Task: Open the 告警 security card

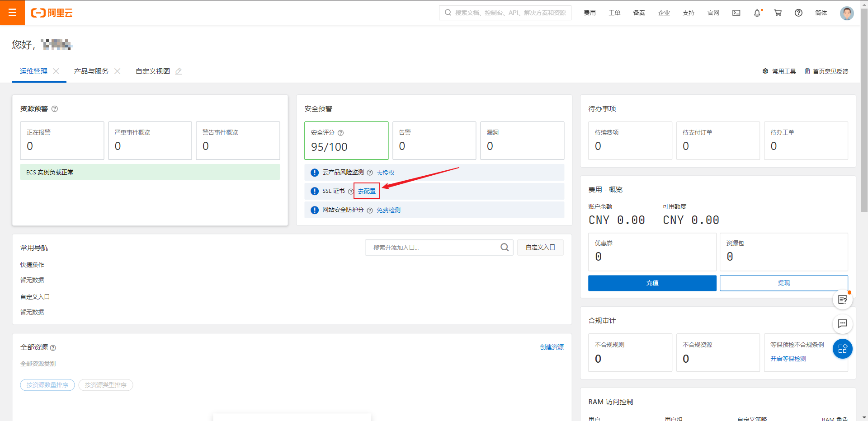Action: coord(434,140)
